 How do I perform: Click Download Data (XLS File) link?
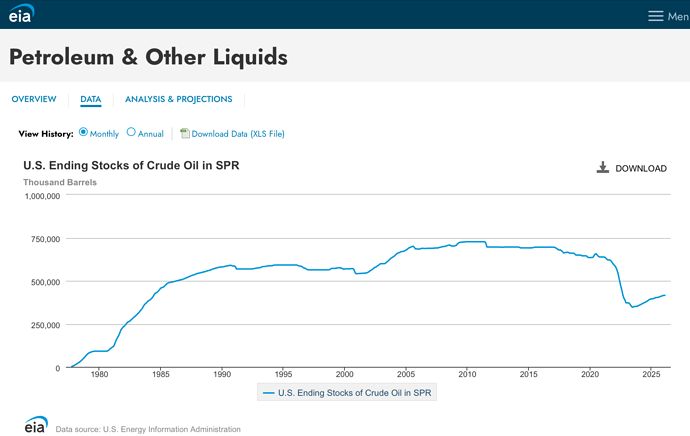point(238,134)
